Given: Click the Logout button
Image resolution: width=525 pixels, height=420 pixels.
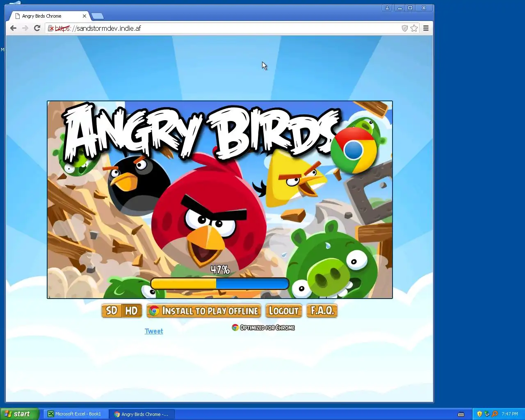Looking at the screenshot, I should tap(284, 311).
